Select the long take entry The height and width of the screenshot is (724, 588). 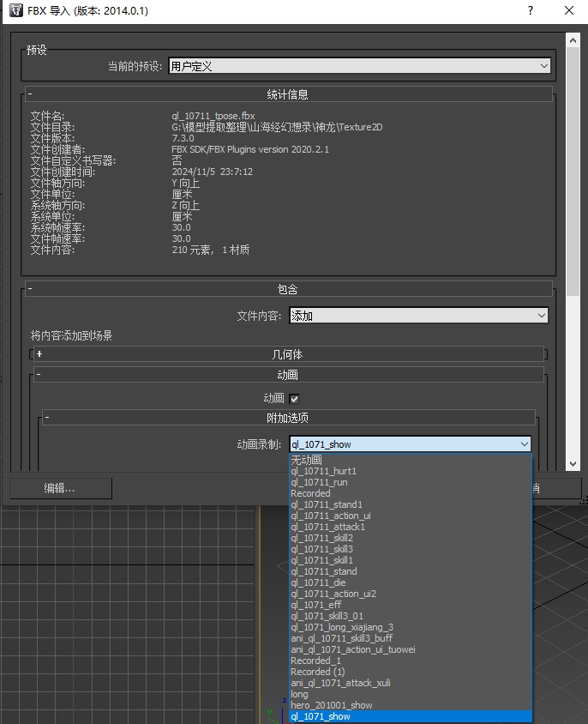tap(411, 694)
